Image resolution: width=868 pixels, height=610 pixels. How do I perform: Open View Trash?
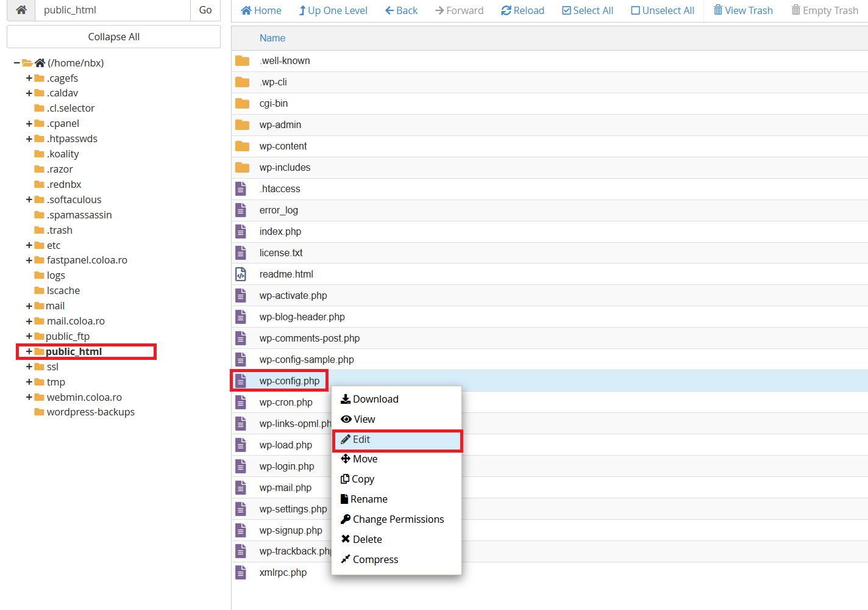743,10
